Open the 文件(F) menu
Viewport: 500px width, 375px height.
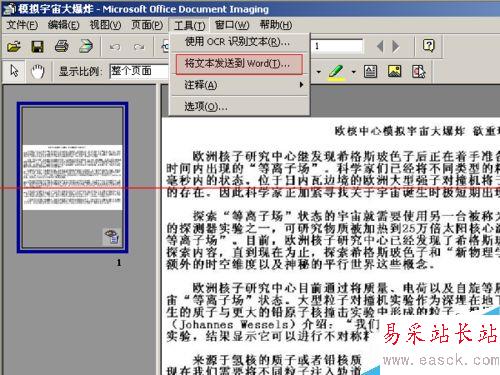coord(22,25)
